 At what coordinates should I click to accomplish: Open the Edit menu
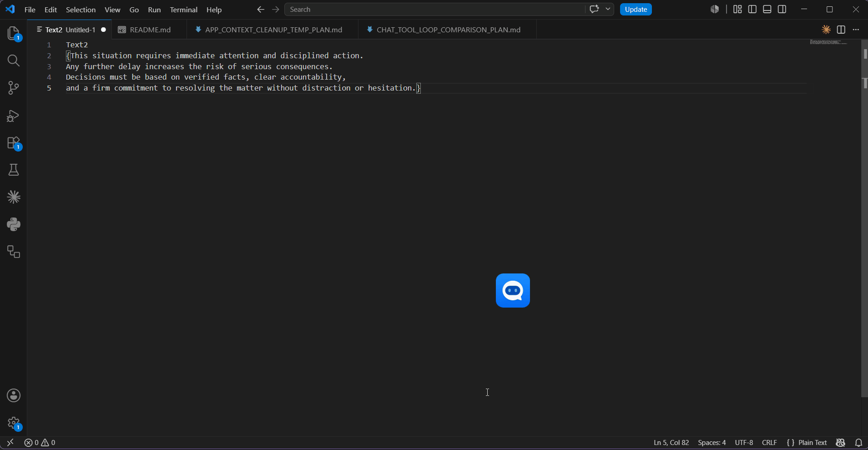50,10
